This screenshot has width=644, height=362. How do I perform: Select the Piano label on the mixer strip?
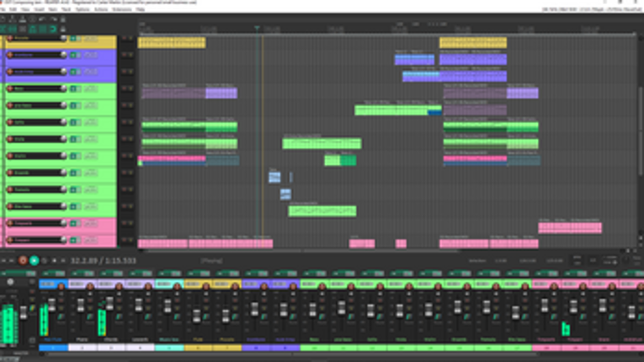[82, 340]
